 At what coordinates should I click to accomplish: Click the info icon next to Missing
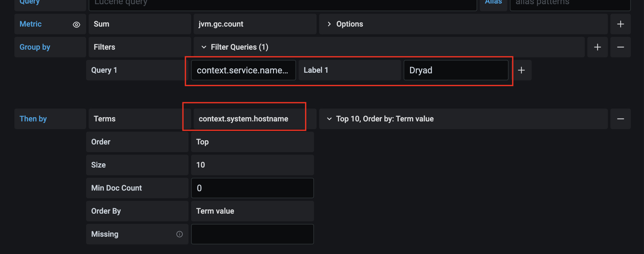click(179, 234)
